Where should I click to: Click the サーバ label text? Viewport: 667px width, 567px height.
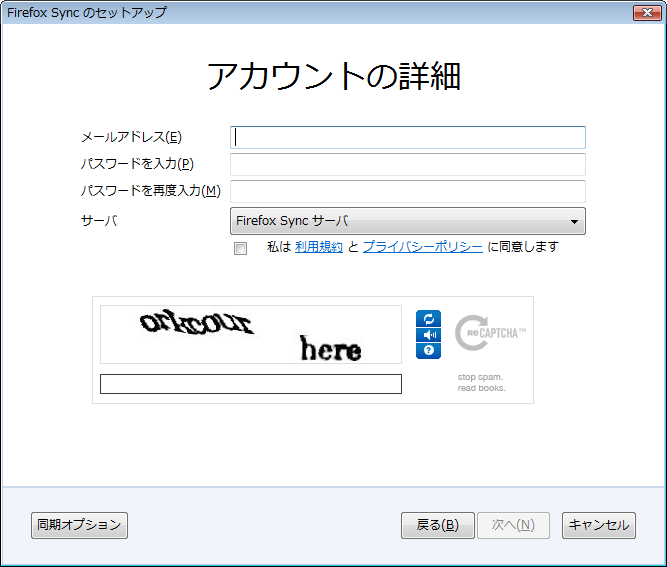(x=99, y=220)
